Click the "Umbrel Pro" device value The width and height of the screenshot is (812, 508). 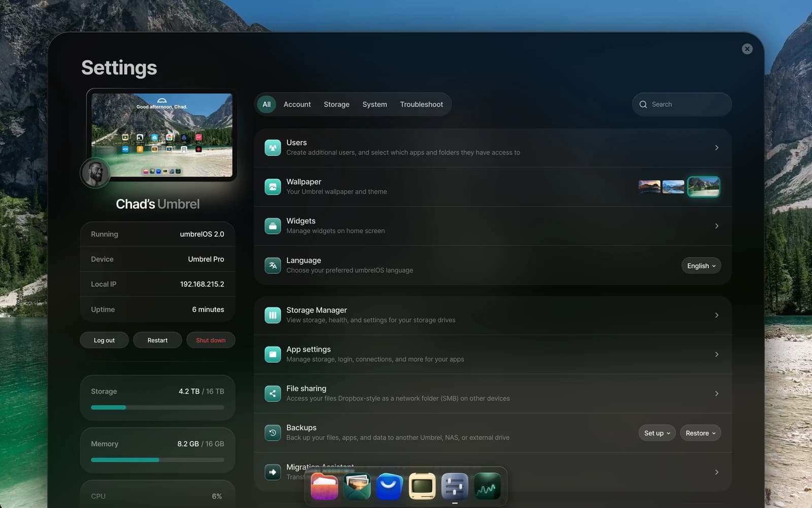(x=206, y=259)
